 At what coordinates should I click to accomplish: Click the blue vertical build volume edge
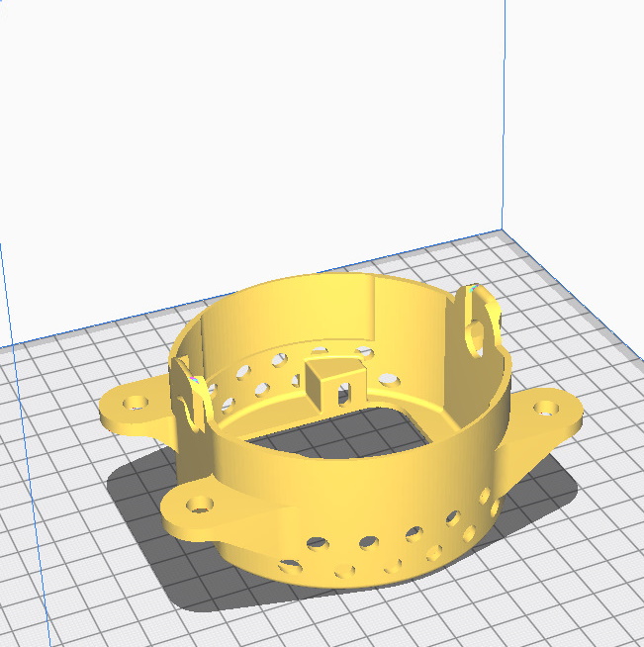506,119
